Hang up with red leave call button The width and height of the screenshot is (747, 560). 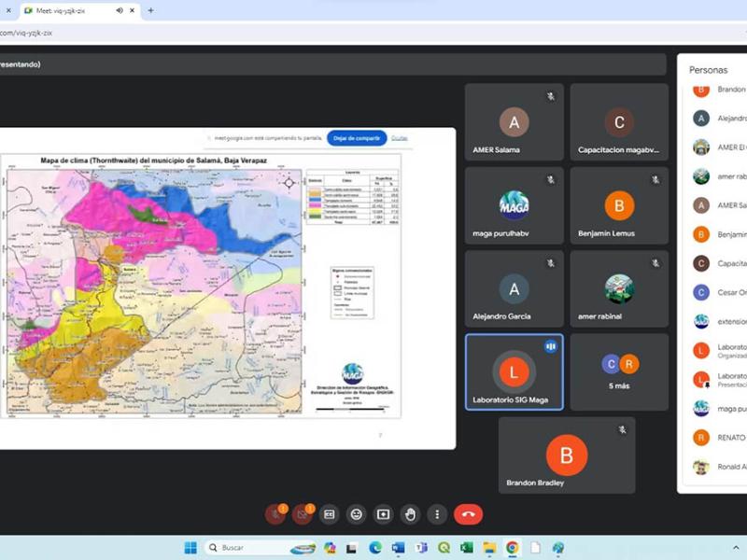[468, 513]
